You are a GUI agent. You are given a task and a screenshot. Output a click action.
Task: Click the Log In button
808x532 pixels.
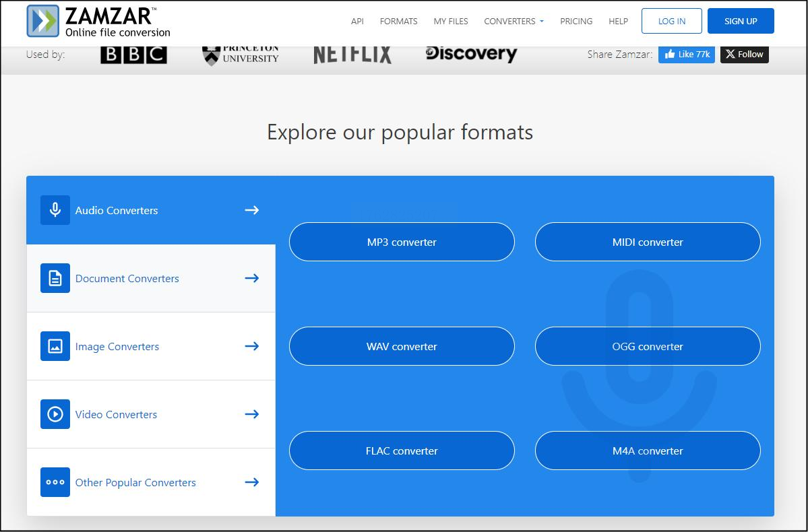point(671,21)
